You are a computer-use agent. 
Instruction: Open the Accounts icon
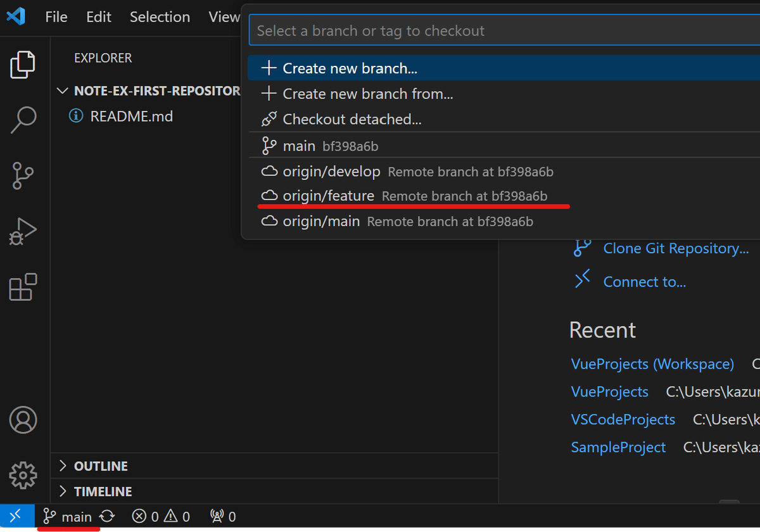(23, 419)
